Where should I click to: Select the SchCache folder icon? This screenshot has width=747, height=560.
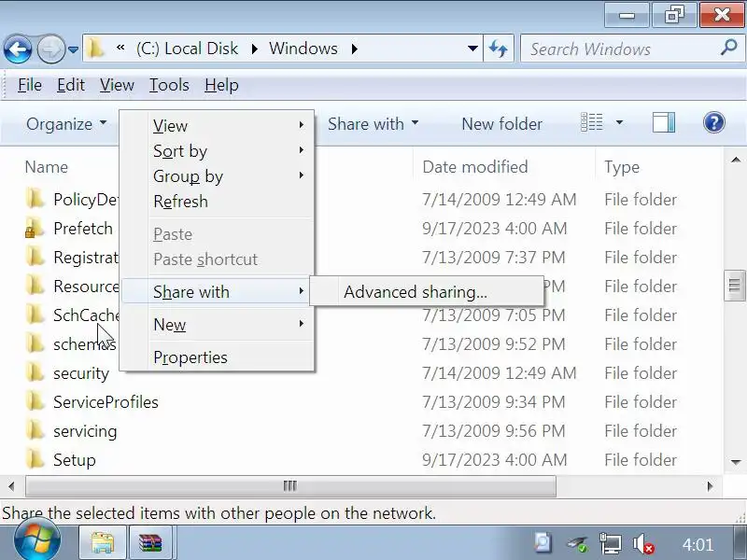point(35,315)
